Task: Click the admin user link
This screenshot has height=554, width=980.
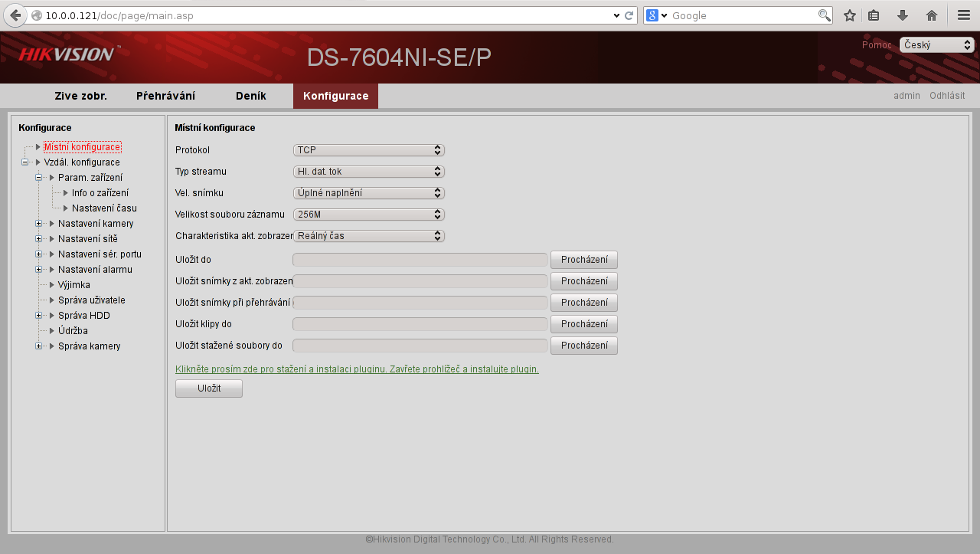Action: pyautogui.click(x=906, y=96)
